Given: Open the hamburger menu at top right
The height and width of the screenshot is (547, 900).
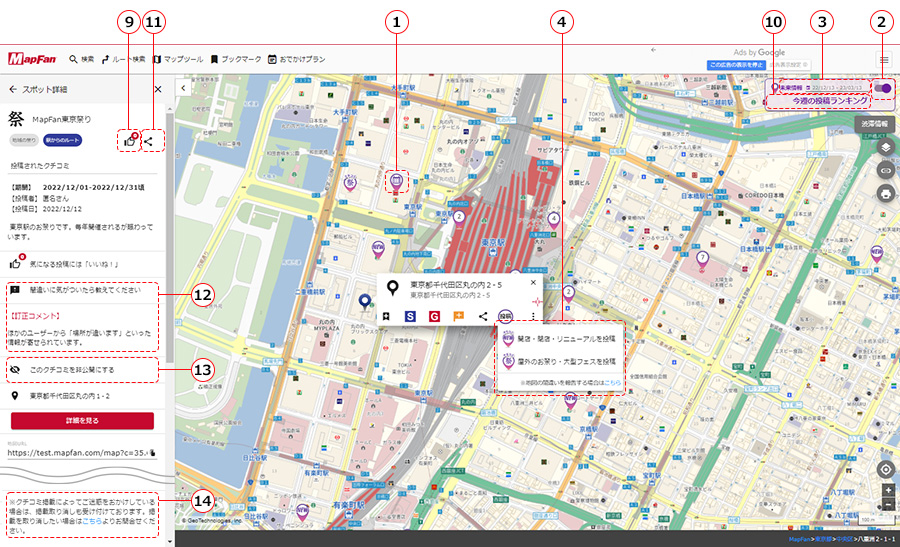Looking at the screenshot, I should coord(884,59).
